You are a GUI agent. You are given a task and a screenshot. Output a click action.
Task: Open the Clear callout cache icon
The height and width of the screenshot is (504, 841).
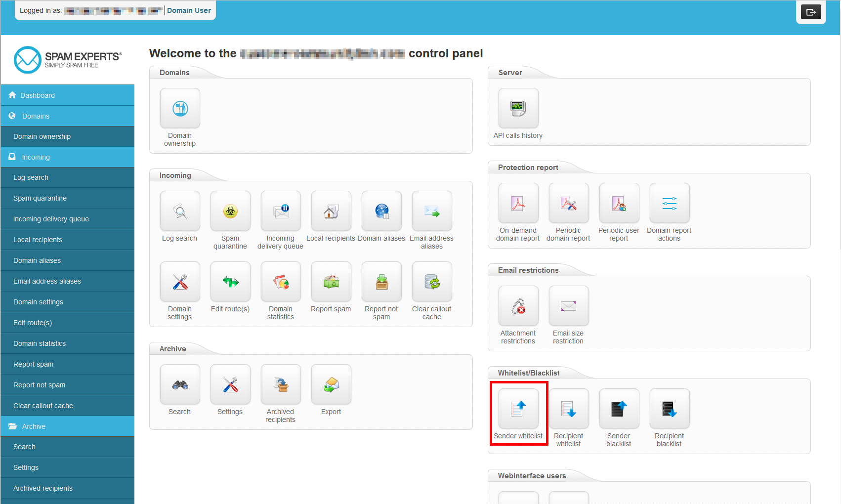pos(431,282)
